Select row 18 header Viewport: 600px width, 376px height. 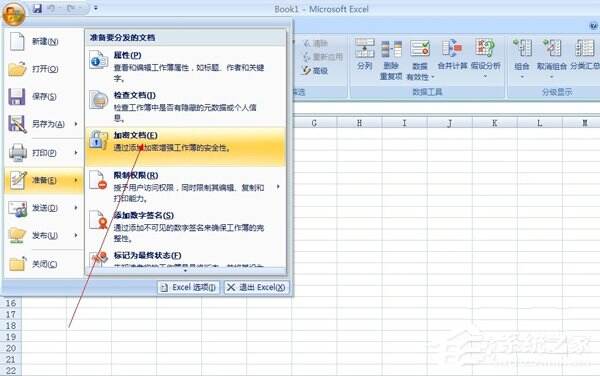point(11,326)
